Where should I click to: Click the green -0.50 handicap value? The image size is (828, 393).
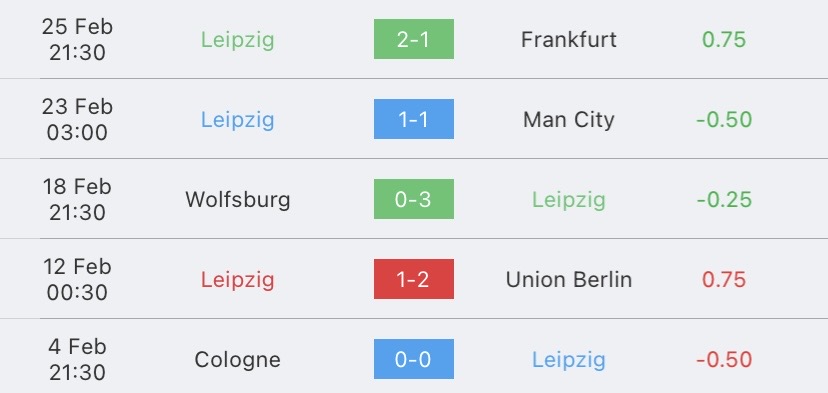724,120
